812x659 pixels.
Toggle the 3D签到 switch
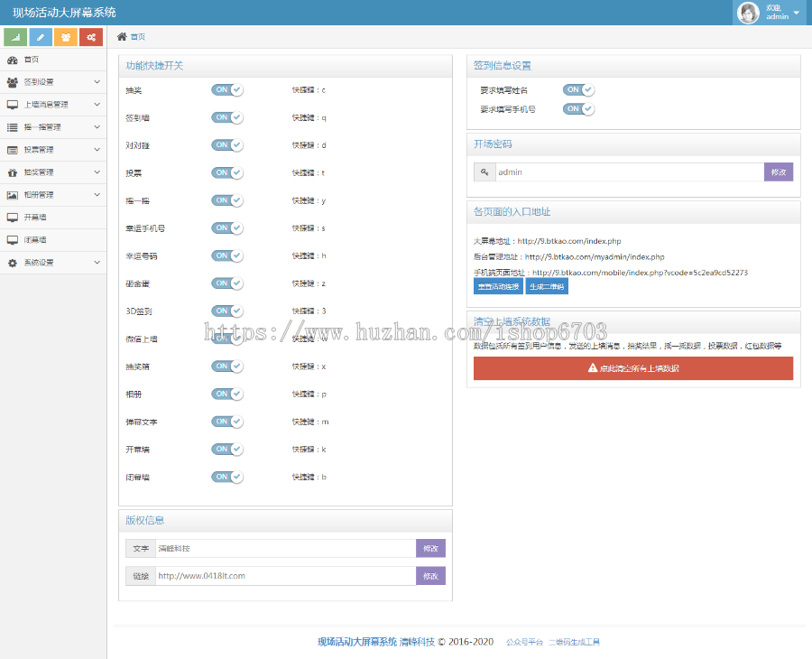(x=227, y=311)
